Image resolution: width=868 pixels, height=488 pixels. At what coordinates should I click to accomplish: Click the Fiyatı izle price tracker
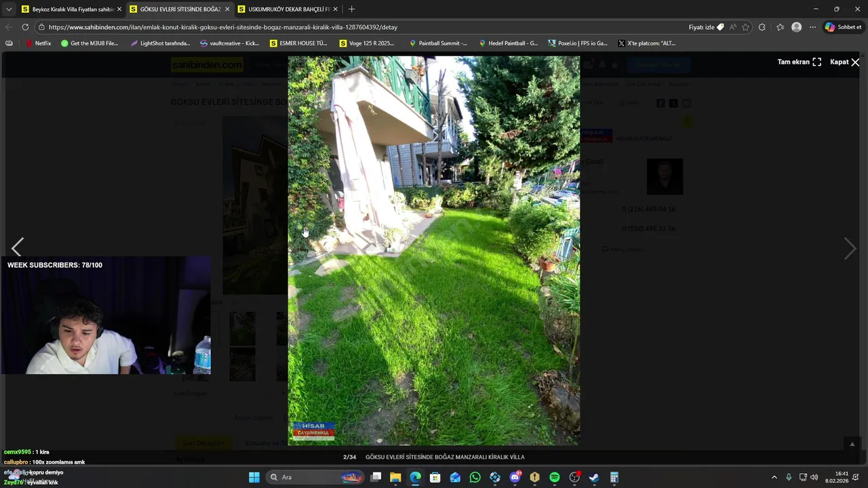pyautogui.click(x=706, y=27)
